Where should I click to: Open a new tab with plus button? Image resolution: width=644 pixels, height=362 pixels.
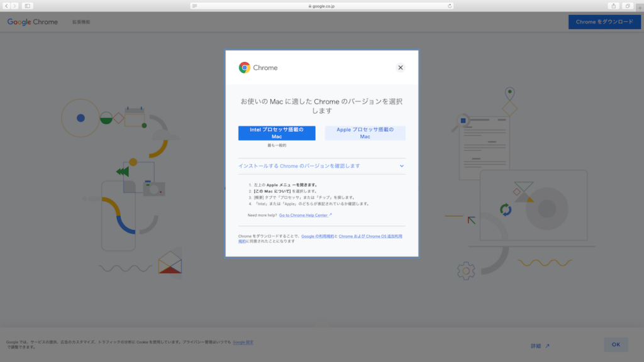coord(640,6)
